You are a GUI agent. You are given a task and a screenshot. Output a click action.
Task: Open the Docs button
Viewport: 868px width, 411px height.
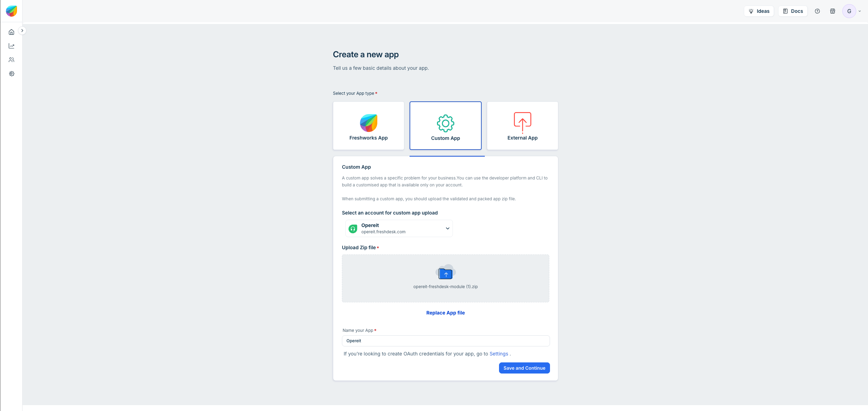pos(793,11)
